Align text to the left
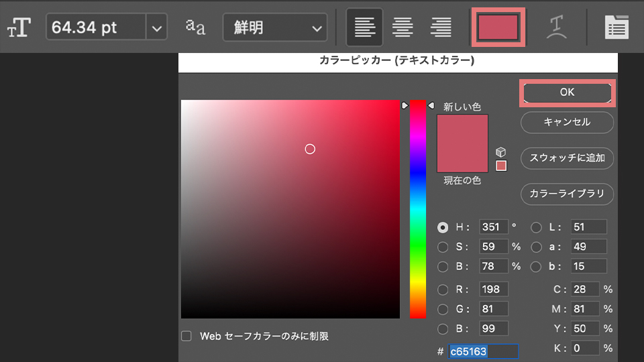The image size is (644, 362). pyautogui.click(x=365, y=27)
